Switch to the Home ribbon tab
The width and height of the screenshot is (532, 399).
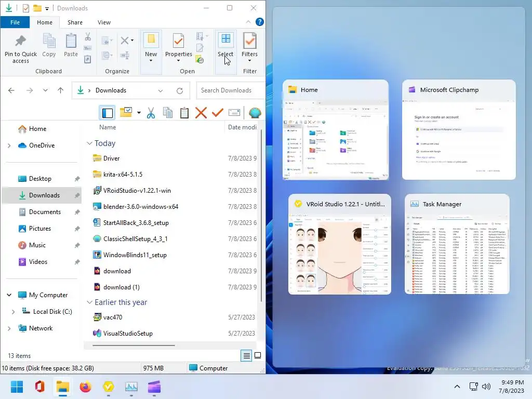click(x=45, y=22)
